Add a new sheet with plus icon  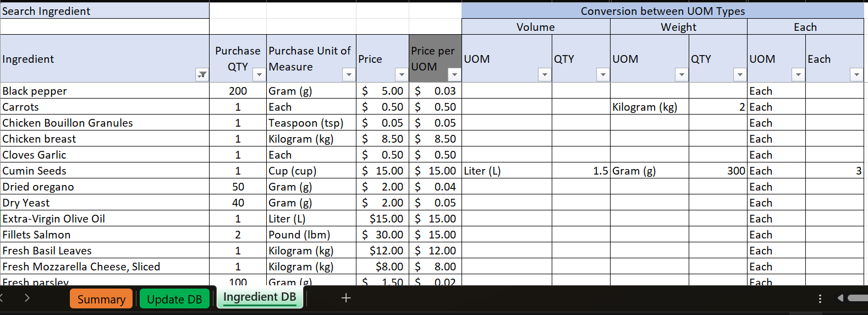coord(346,298)
